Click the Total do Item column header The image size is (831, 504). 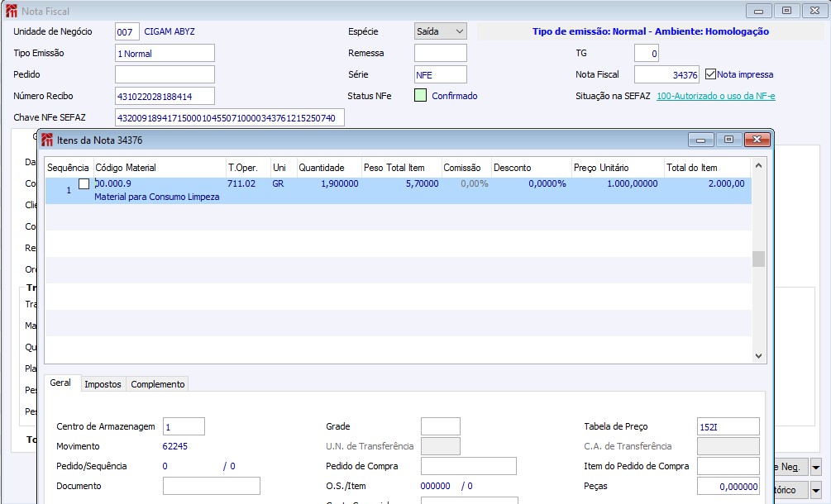(708, 168)
